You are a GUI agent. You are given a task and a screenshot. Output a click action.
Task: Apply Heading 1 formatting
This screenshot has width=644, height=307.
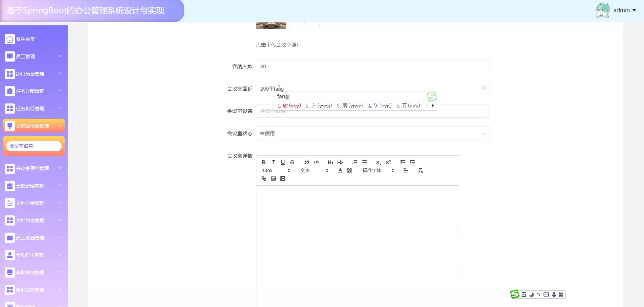tap(330, 162)
